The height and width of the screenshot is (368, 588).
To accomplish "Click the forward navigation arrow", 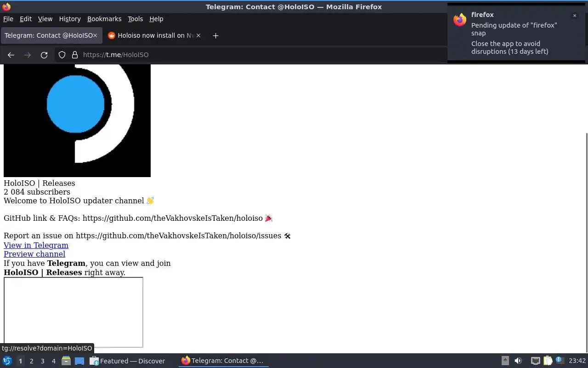I will [x=28, y=55].
